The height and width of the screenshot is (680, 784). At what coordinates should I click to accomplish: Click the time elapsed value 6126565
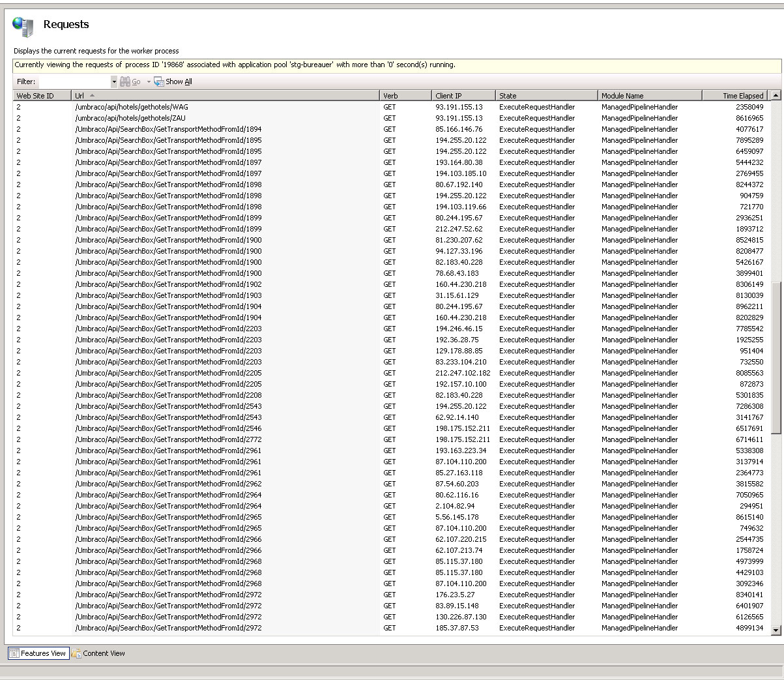[749, 617]
